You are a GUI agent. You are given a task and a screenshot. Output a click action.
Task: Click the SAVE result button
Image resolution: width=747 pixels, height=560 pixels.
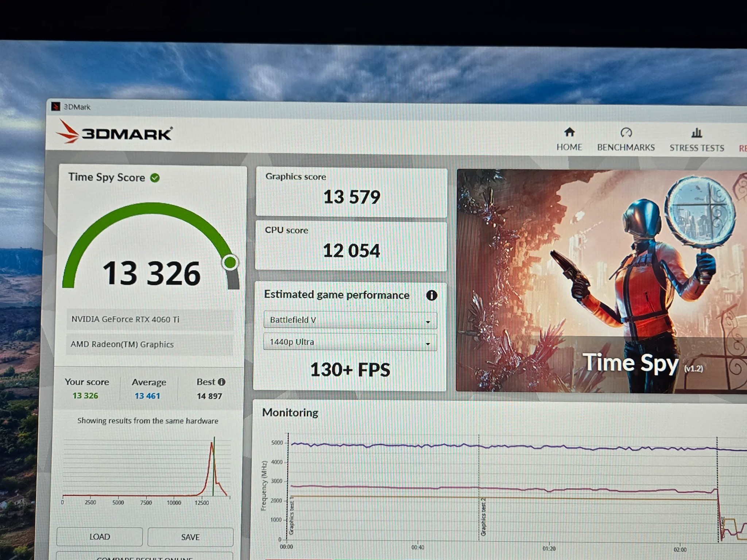(x=190, y=537)
